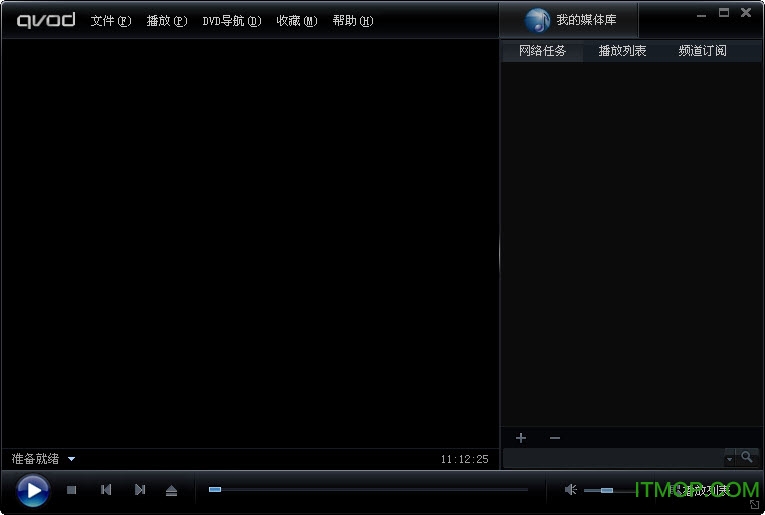Viewport: 765px width, 515px height.
Task: Click the search input field in side panel
Action: point(614,458)
